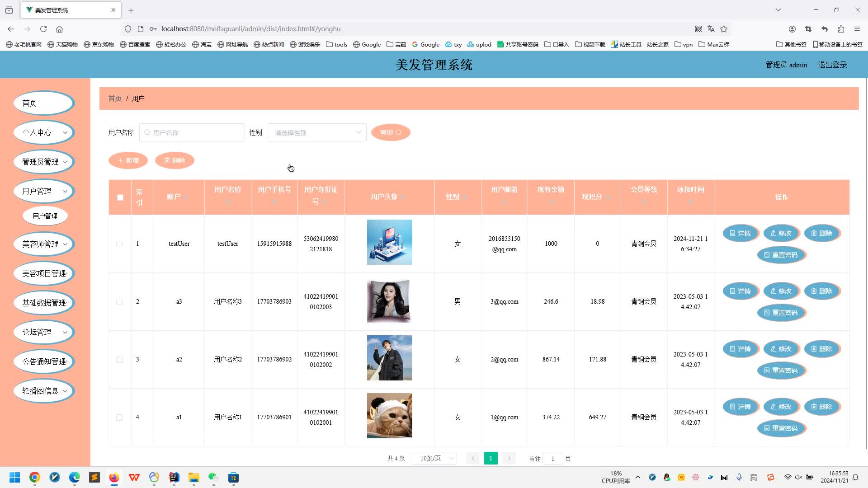Viewport: 868px width, 488px height.
Task: Select the 用户管理 submenu item
Action: click(45, 216)
